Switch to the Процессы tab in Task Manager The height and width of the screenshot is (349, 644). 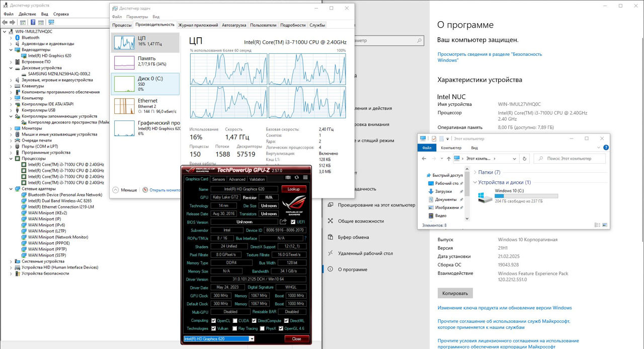(x=122, y=25)
